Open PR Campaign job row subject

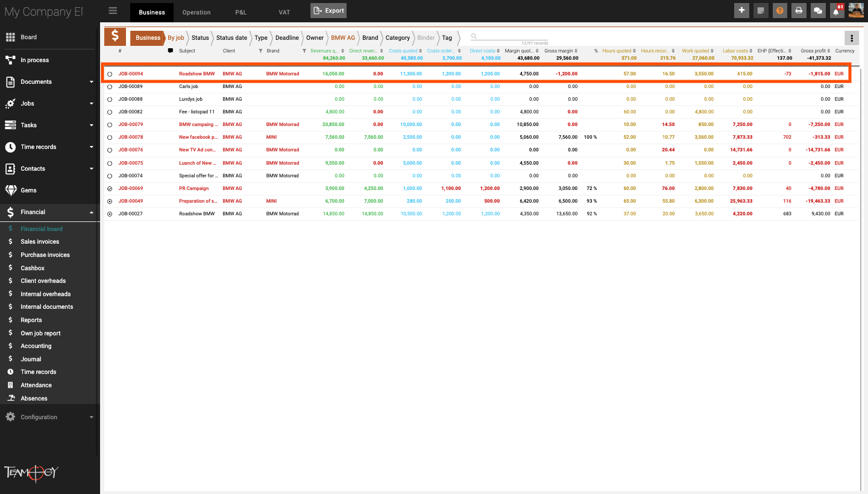click(194, 189)
